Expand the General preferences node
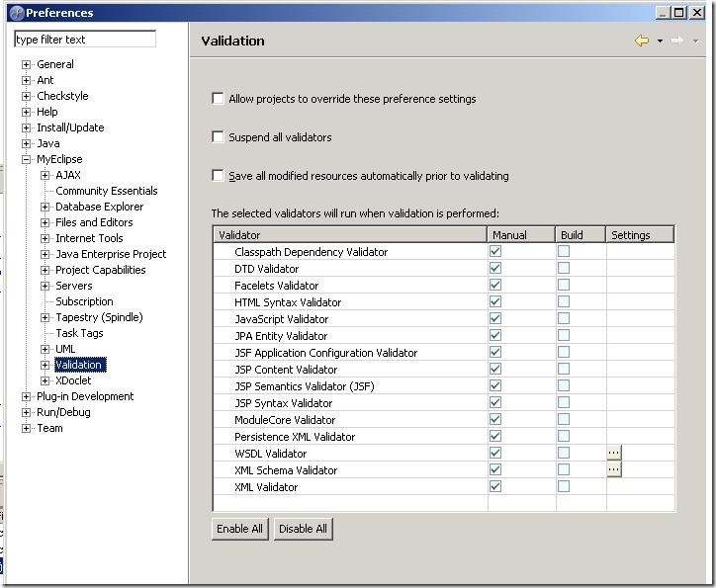The width and height of the screenshot is (716, 588). pyautogui.click(x=27, y=64)
